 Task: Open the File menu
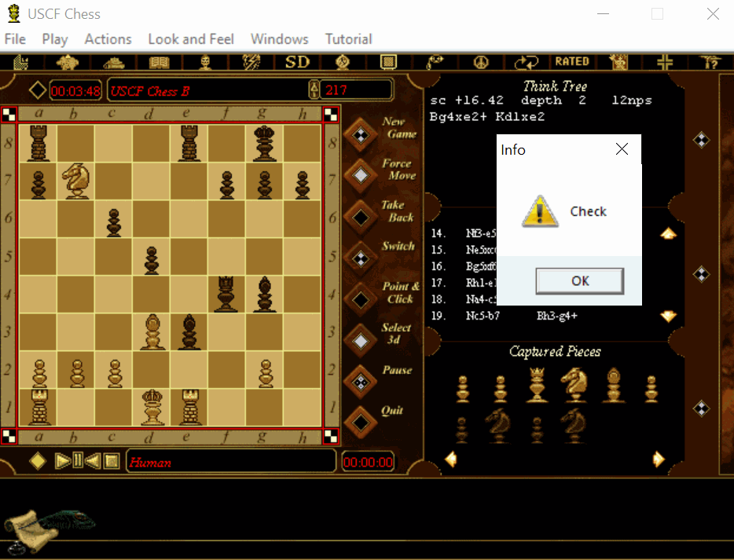[15, 38]
